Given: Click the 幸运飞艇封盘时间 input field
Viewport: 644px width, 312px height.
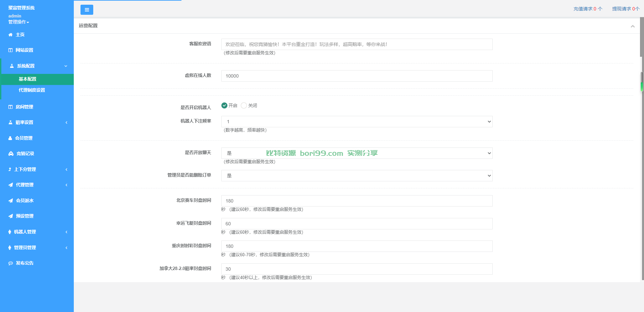Looking at the screenshot, I should [x=357, y=224].
